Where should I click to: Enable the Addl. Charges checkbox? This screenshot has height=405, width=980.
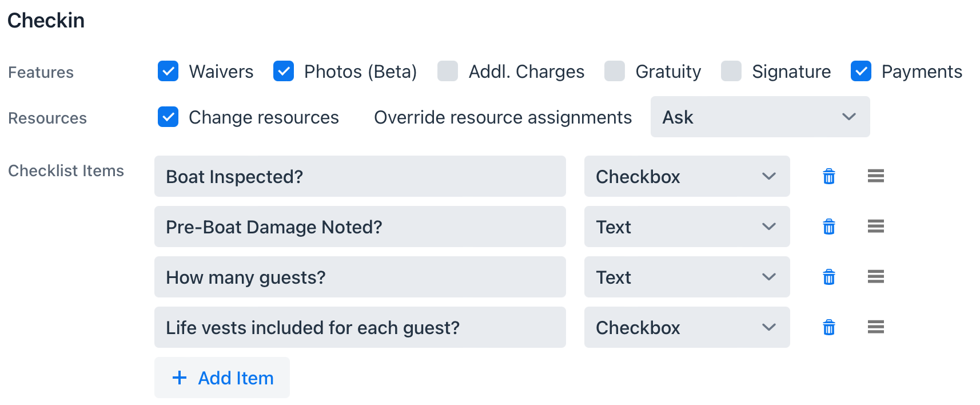(x=448, y=72)
